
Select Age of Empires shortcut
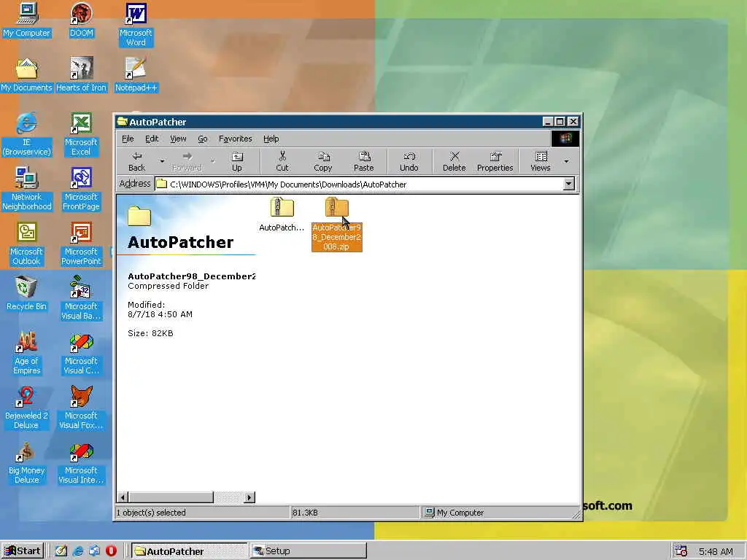(27, 353)
